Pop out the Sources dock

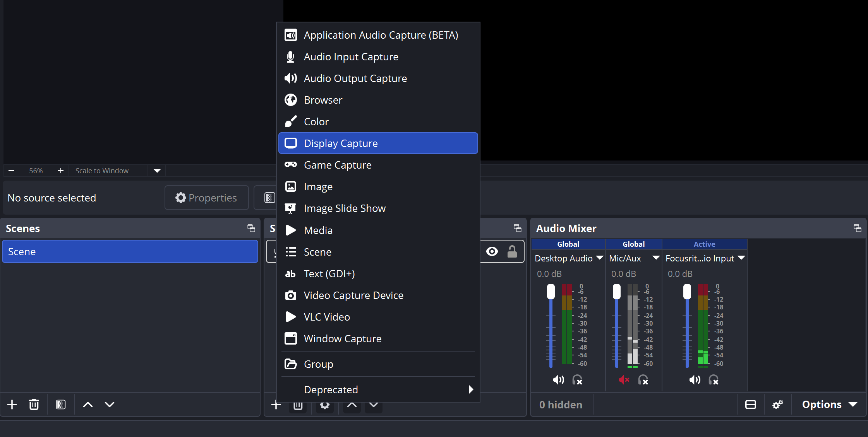pos(518,228)
